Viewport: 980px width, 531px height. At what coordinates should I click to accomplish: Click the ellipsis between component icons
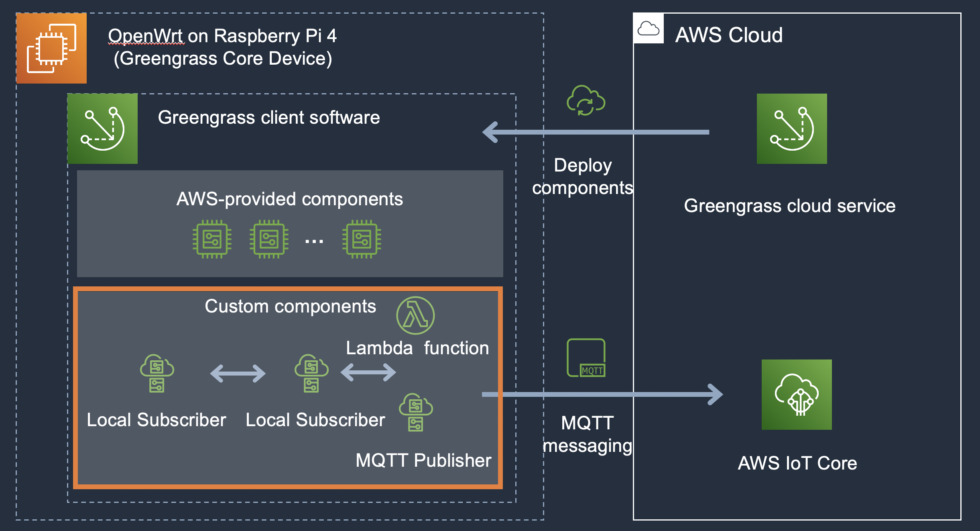tap(314, 241)
